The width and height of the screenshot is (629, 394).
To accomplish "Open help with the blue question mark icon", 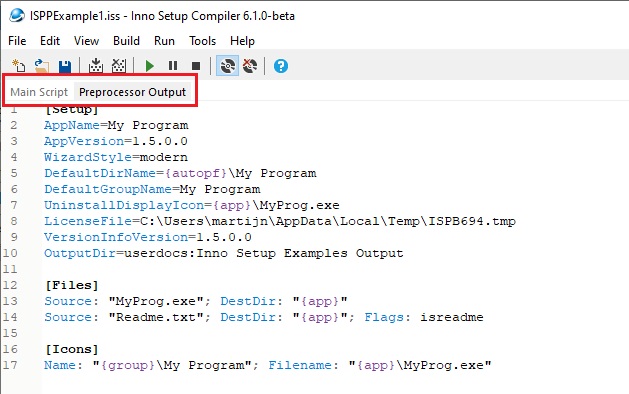I will point(281,66).
